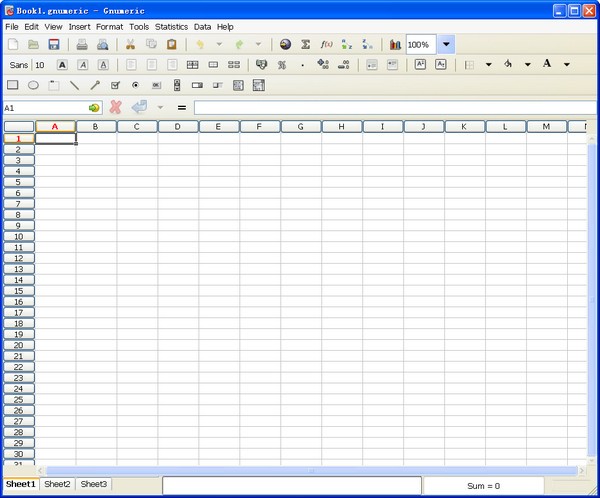600x498 pixels.
Task: Open the function wizard f(x) icon
Action: pyautogui.click(x=326, y=45)
